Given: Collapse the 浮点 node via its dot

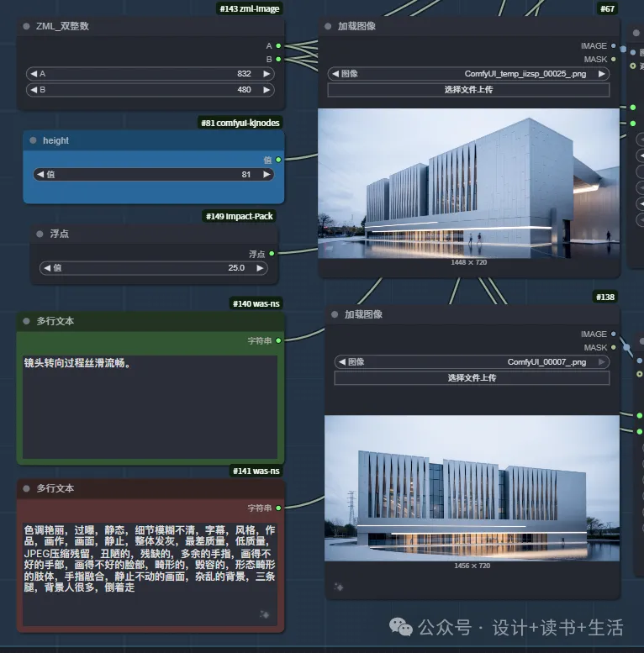Looking at the screenshot, I should (x=40, y=234).
